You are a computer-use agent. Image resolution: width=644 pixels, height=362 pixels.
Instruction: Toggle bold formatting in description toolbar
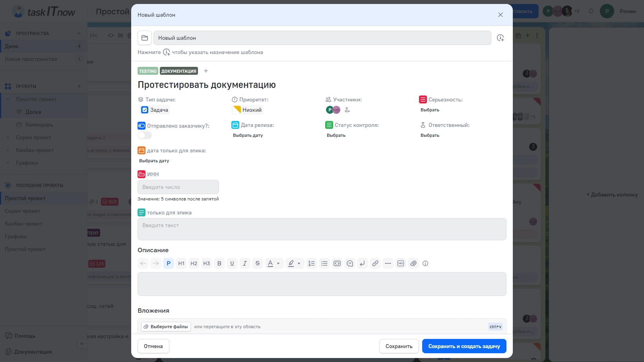(219, 263)
